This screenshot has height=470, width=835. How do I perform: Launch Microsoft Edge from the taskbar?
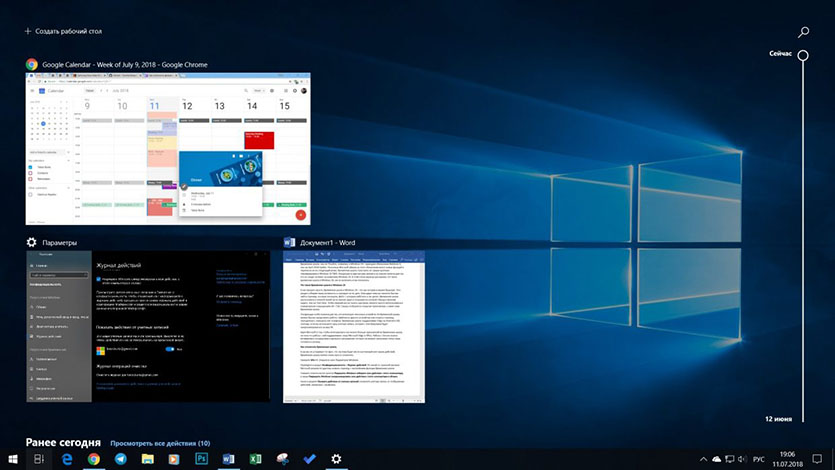tap(67, 459)
